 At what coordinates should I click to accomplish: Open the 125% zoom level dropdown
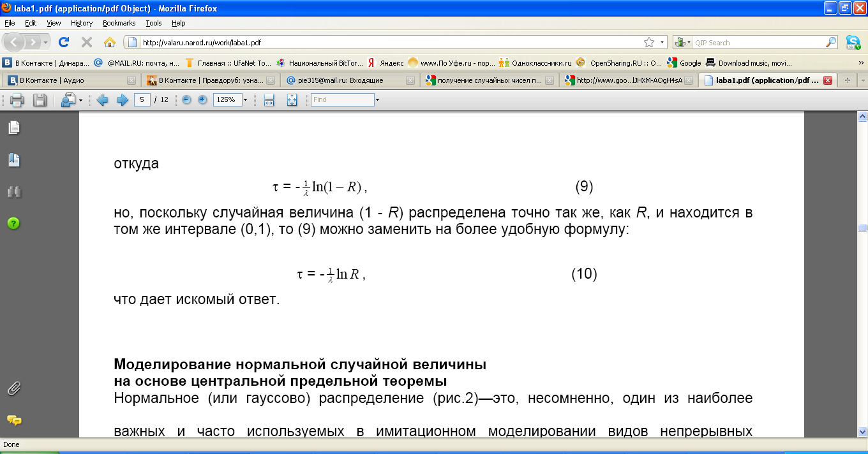click(245, 100)
